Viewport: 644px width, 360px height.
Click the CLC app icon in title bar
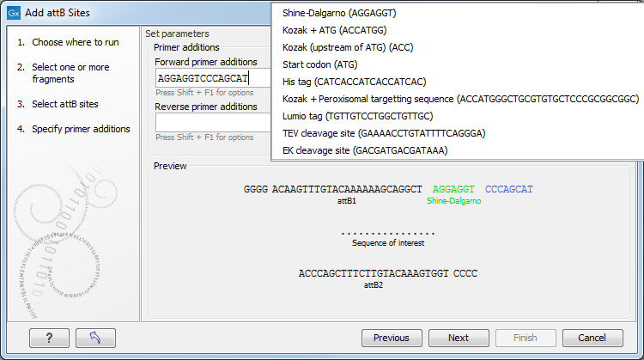coord(14,13)
